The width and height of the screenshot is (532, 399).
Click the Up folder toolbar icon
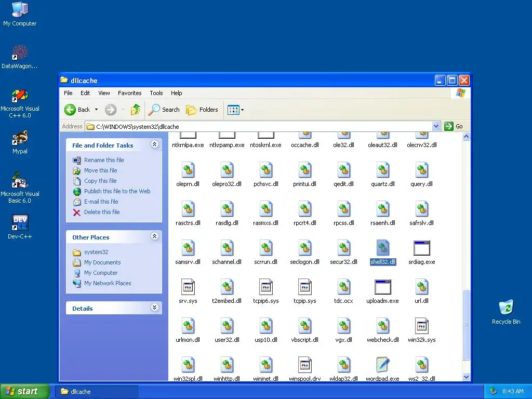[x=136, y=110]
